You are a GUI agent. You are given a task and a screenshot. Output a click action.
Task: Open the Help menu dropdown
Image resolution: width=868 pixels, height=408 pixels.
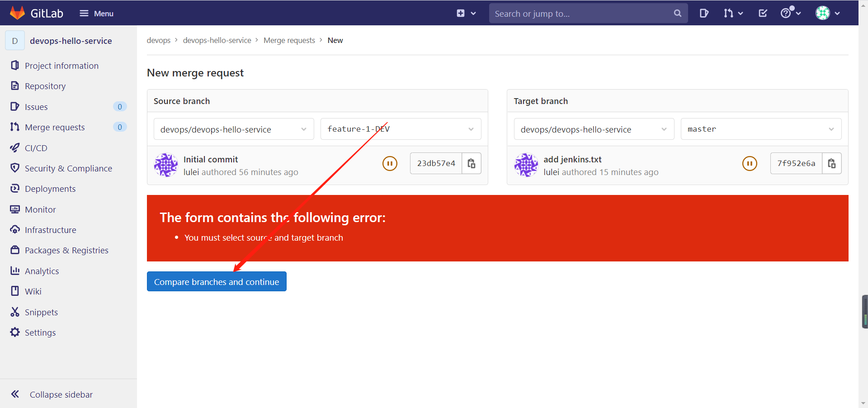pyautogui.click(x=791, y=13)
